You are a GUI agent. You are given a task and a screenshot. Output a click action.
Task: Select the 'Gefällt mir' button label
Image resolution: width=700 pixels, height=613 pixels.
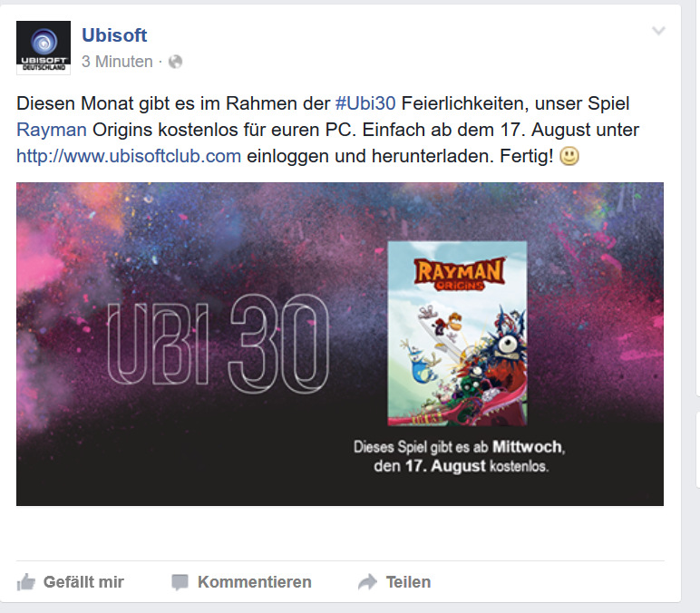(83, 582)
